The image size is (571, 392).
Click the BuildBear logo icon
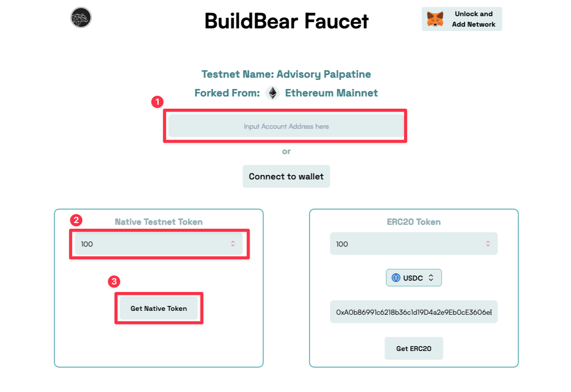coord(81,17)
